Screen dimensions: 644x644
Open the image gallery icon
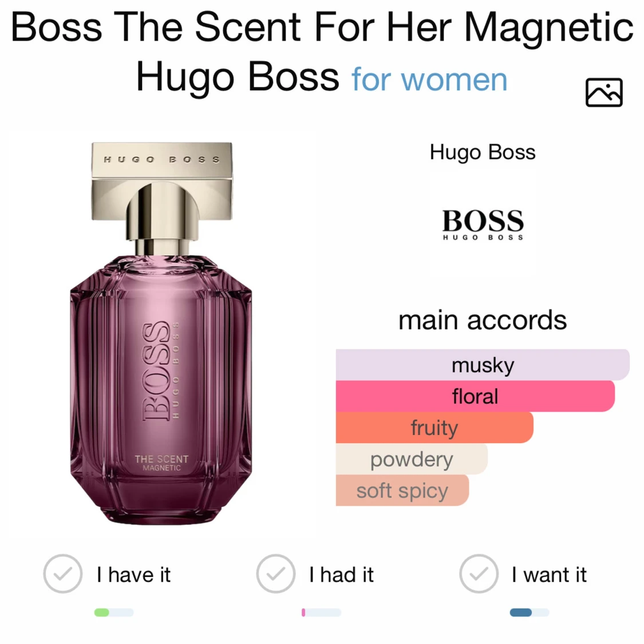[x=604, y=92]
